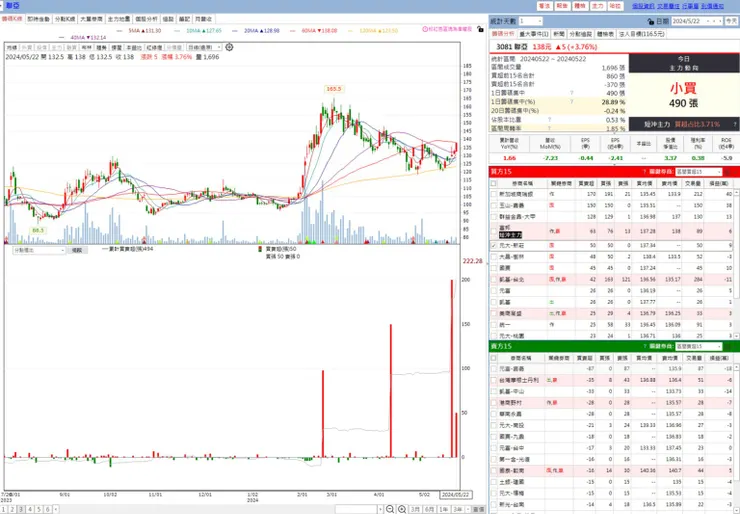Switch to the 分點K線 tab
Image resolution: width=740 pixels, height=514 pixels.
[x=65, y=19]
